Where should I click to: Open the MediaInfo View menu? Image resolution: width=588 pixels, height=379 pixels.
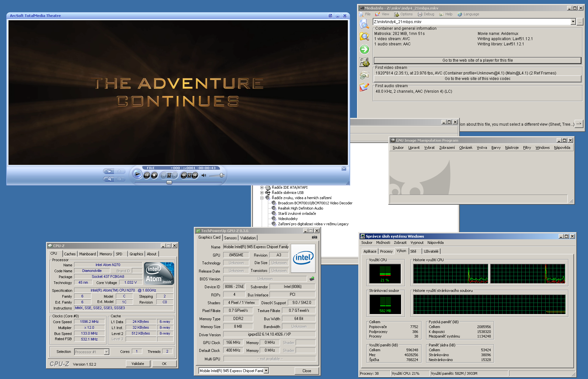pos(382,14)
